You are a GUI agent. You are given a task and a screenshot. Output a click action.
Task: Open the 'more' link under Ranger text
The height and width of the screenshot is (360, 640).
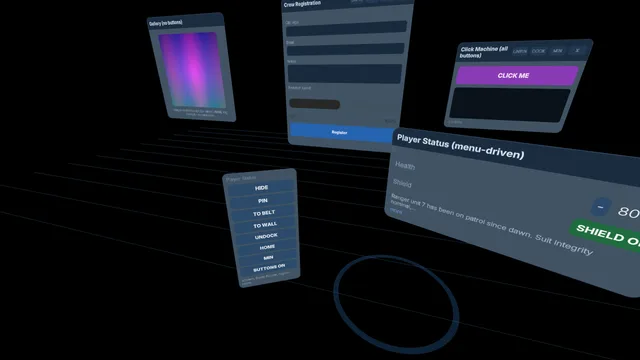pos(396,211)
